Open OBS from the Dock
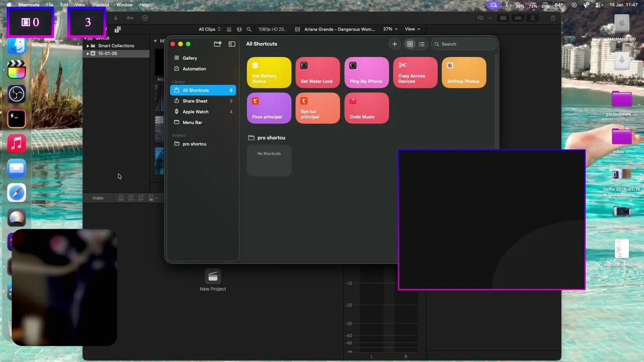644x362 pixels. [x=17, y=94]
